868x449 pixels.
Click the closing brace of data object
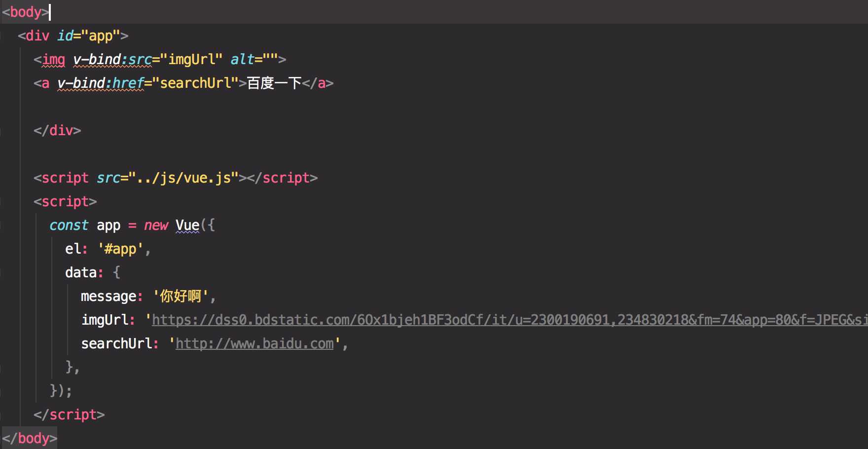[72, 367]
